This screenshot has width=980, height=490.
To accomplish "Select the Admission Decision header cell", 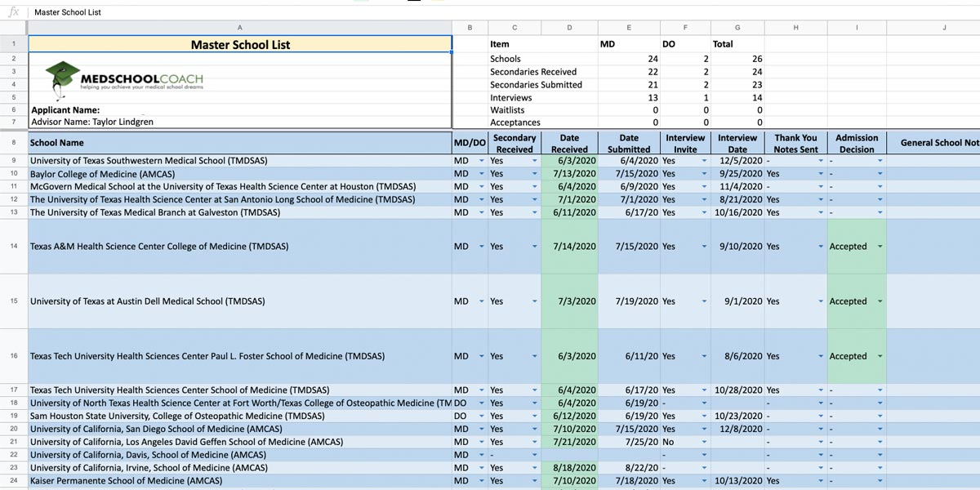I will click(x=857, y=143).
